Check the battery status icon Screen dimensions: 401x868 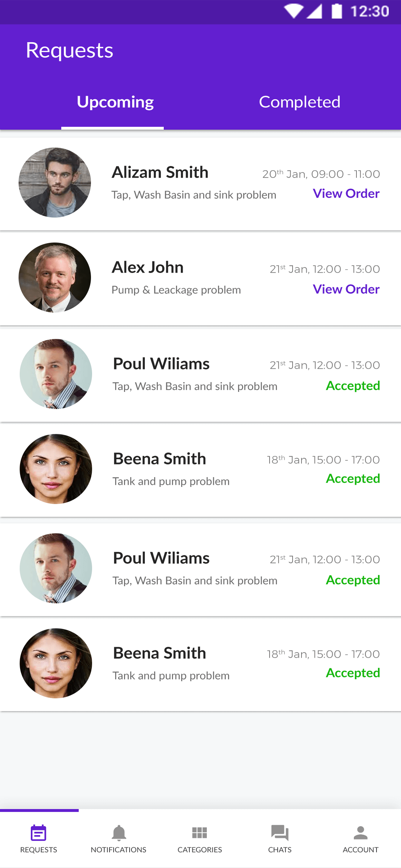point(337,11)
